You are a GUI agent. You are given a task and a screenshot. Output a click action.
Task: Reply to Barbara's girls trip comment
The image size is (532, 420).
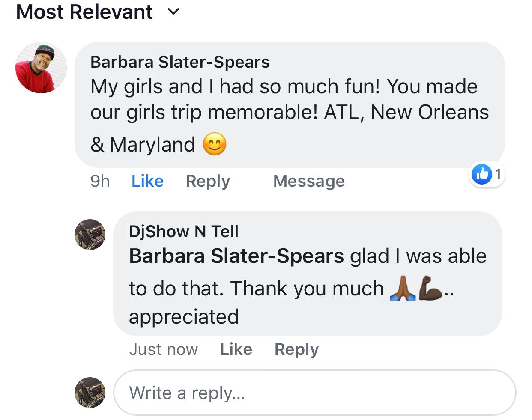[208, 181]
